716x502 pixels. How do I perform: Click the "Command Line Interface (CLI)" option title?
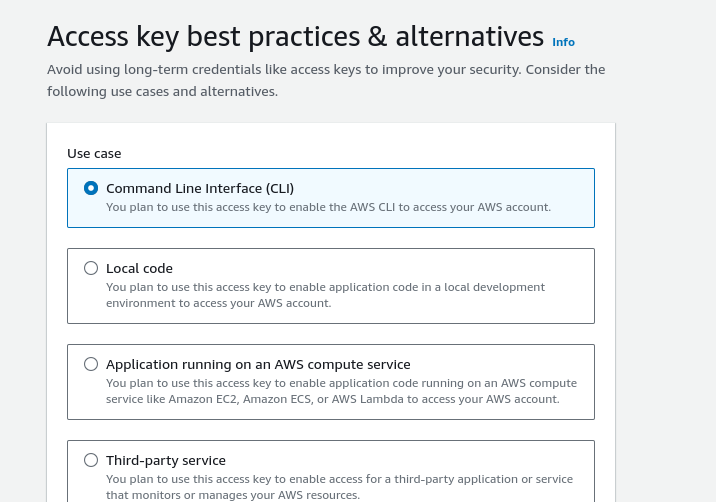coord(199,188)
